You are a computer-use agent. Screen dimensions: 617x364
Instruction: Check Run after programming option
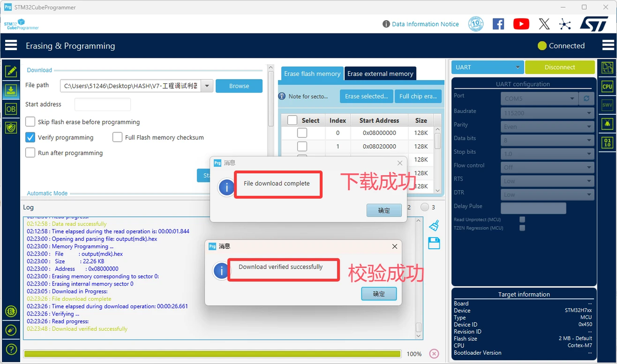(31, 153)
